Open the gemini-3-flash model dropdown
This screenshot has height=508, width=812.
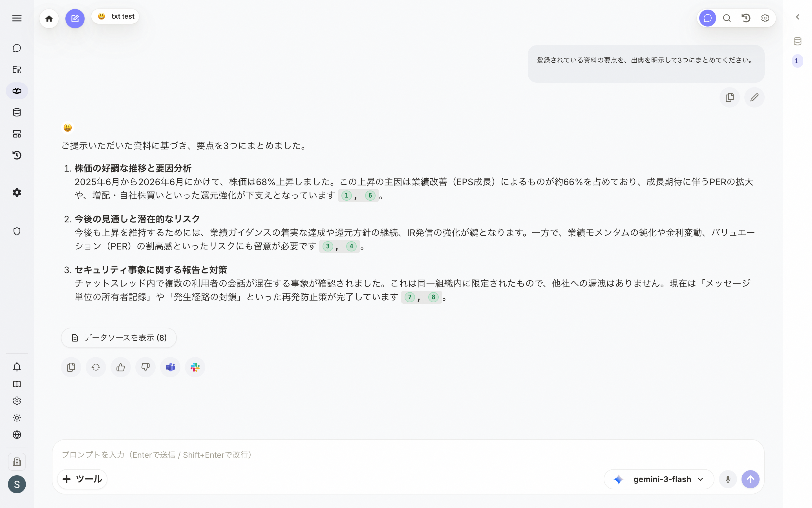[x=659, y=479]
